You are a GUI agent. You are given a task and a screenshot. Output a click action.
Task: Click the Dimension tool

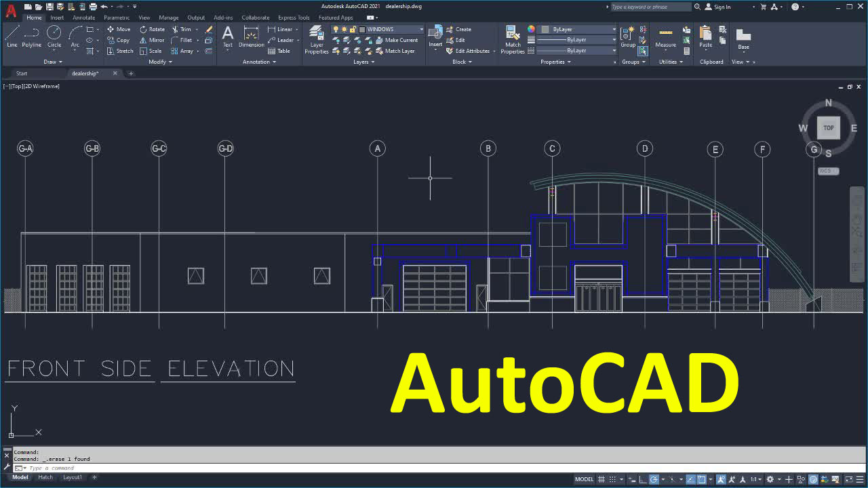[x=251, y=37]
